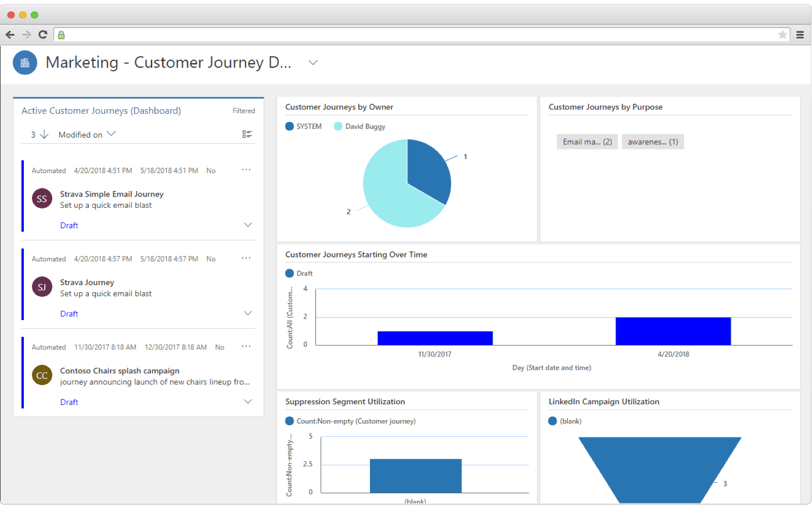Viewport: 812px width, 508px height.
Task: Toggle David Buggy legend in owner chart
Action: point(360,126)
